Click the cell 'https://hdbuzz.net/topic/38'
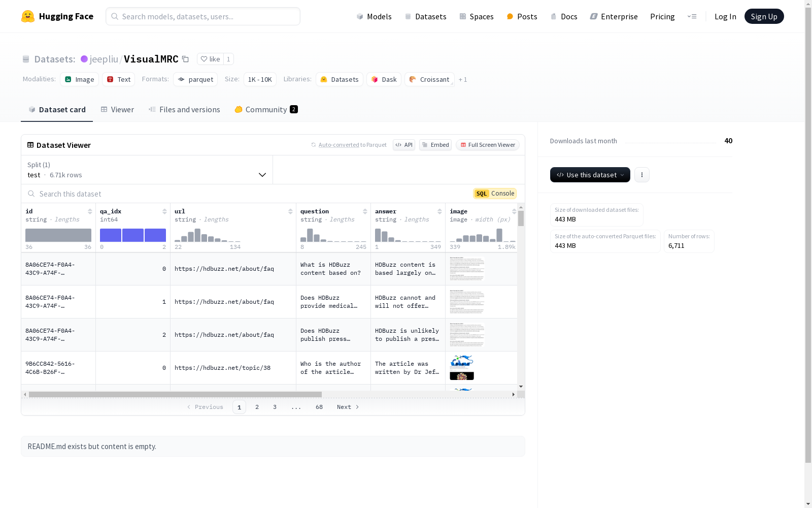The width and height of the screenshot is (812, 508). (x=233, y=368)
